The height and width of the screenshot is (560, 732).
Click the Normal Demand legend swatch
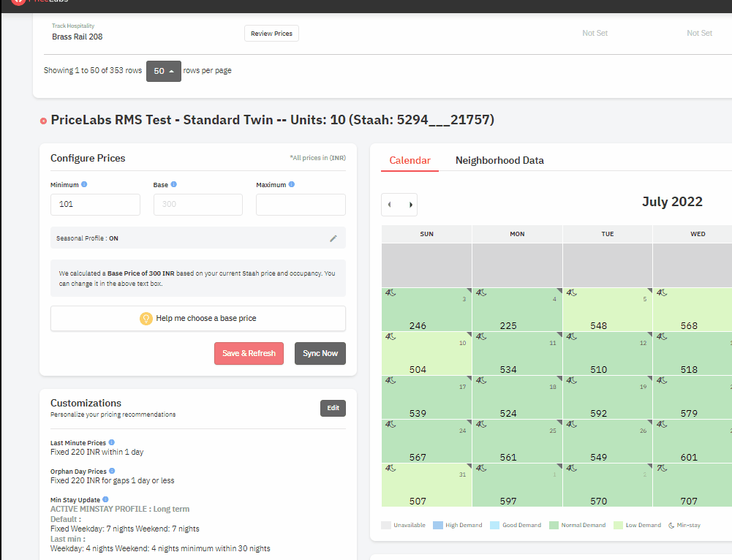554,526
